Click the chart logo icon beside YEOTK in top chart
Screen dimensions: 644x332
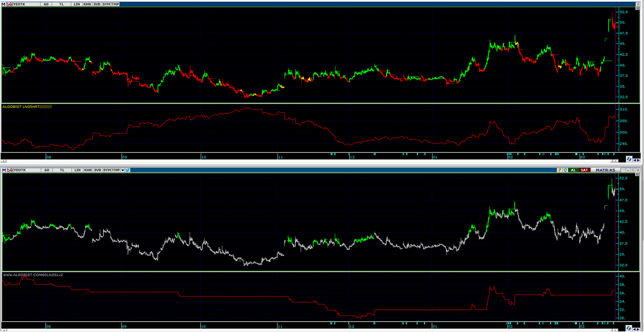coord(10,4)
